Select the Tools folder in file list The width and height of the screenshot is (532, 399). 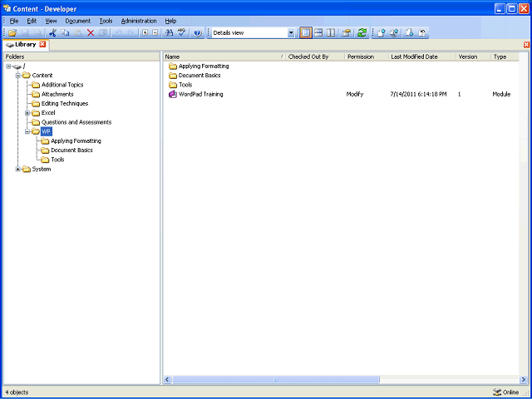[x=185, y=85]
